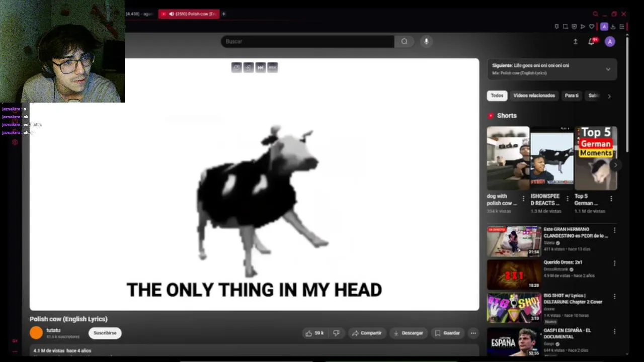Open options for BIG SHOT w/ Lyrics video
644x362 pixels.
(x=614, y=297)
